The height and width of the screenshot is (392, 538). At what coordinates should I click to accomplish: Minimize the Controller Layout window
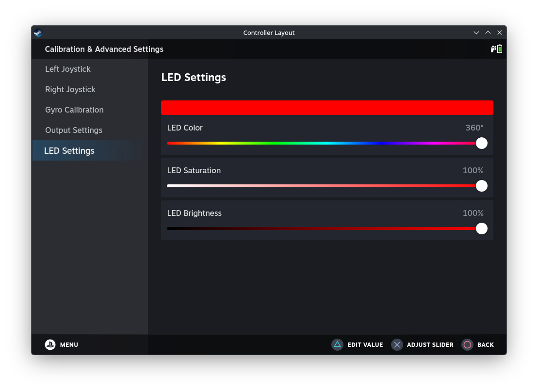point(476,33)
